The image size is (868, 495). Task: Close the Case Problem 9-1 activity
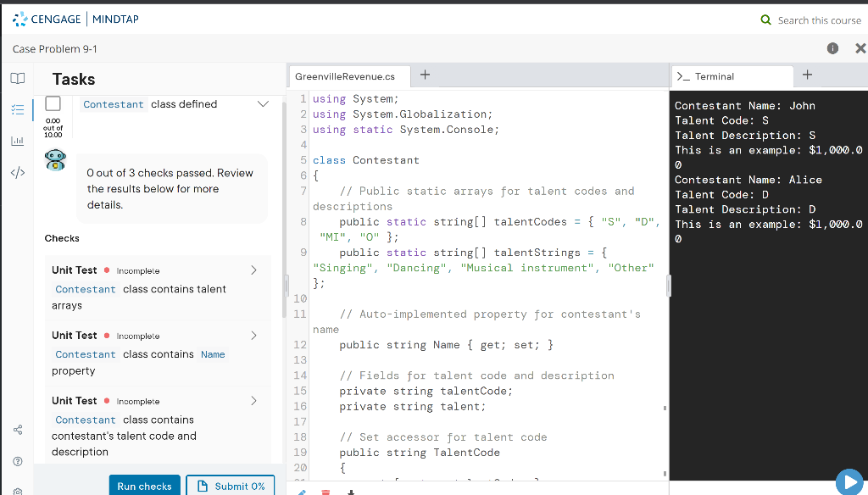pos(860,48)
